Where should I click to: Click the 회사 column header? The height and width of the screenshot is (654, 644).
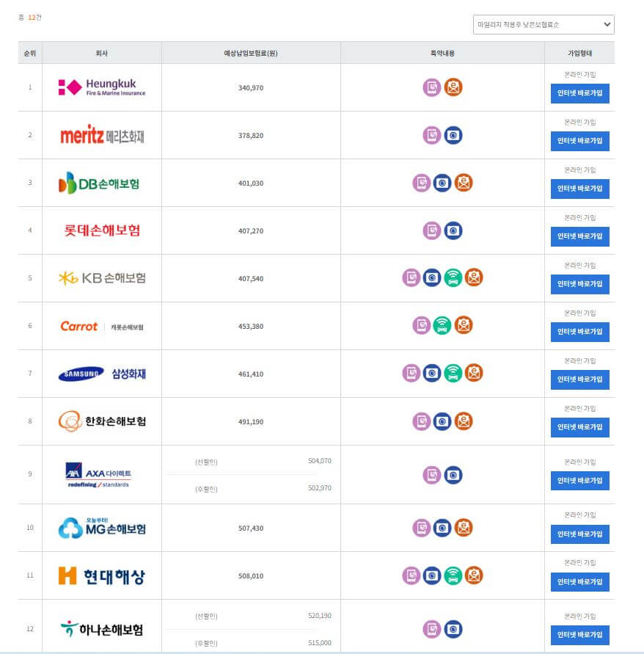pos(101,51)
